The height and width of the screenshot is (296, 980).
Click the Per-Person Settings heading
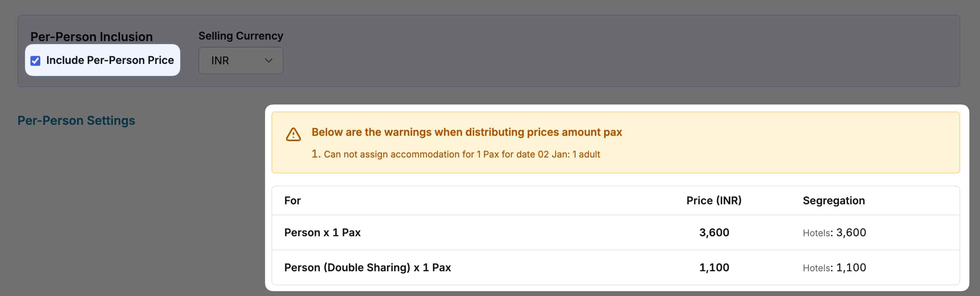pos(76,120)
